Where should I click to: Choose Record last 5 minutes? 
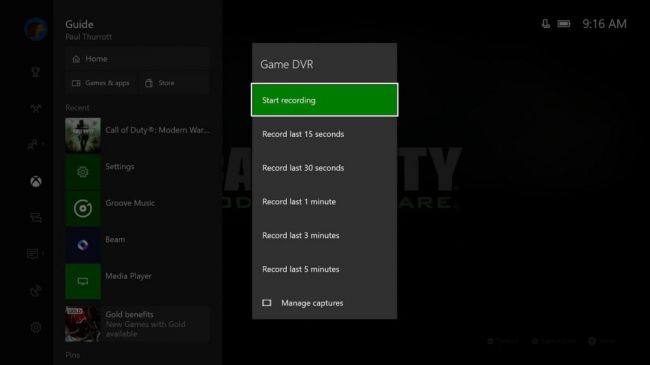pyautogui.click(x=324, y=269)
